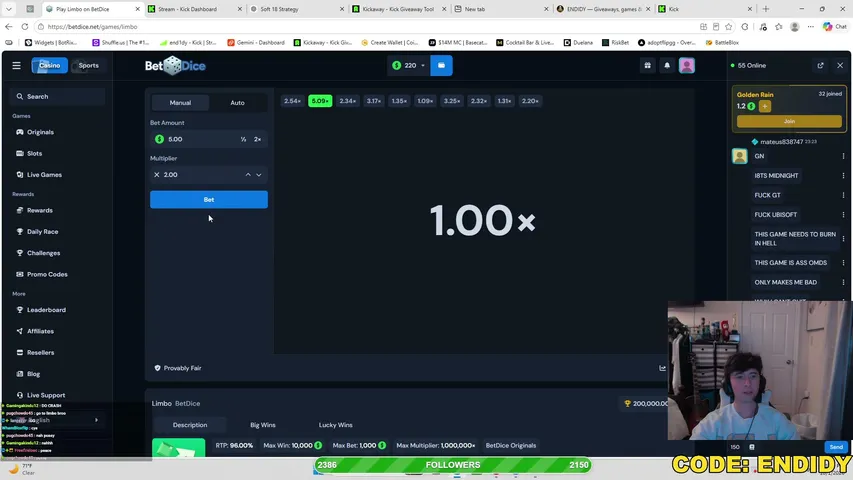Viewport: 853px width, 480px height.
Task: Select the green 5.09× history result
Action: point(320,101)
